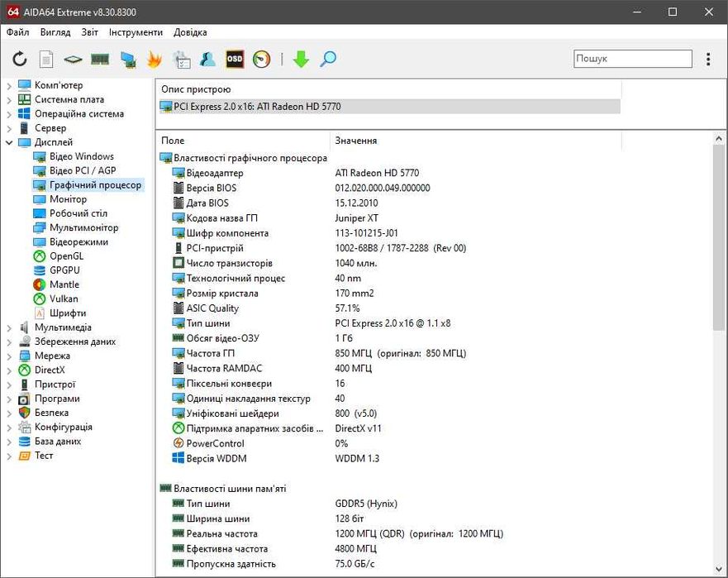The height and width of the screenshot is (578, 728).
Task: Expand the Сервер tree node
Action: coord(9,129)
